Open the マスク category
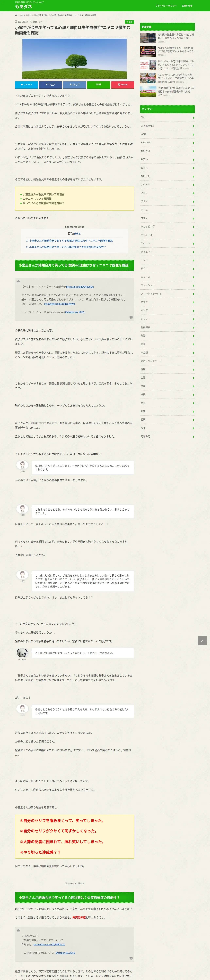The image size is (210, 980). pos(167,302)
